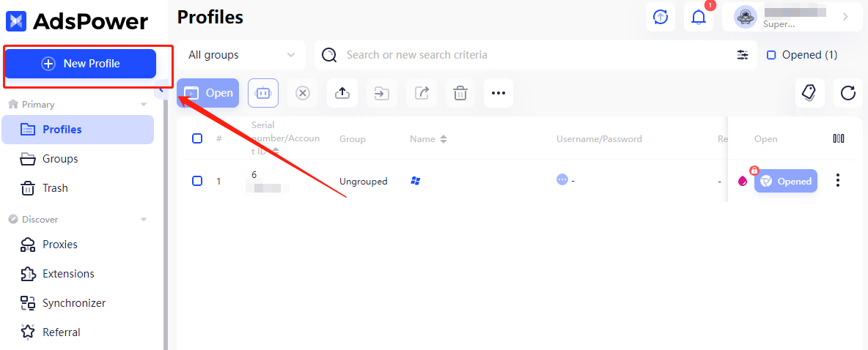
Task: Click the Open toolbar button
Action: tap(208, 93)
